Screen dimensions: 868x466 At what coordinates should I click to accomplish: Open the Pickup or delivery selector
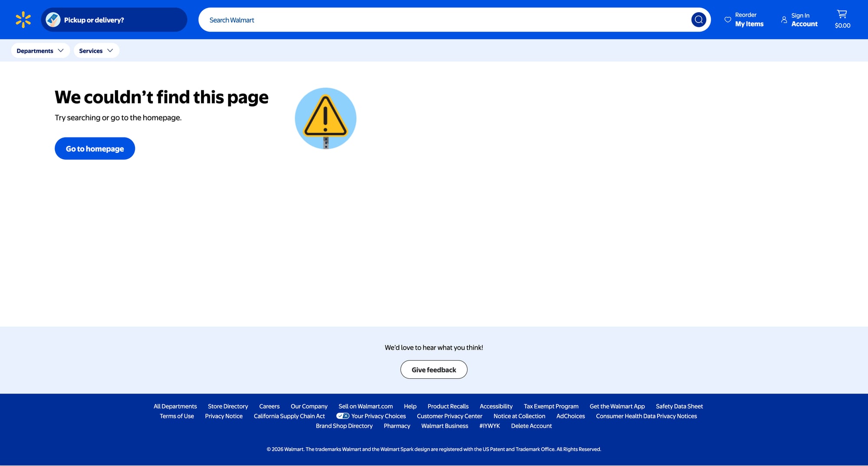(114, 20)
